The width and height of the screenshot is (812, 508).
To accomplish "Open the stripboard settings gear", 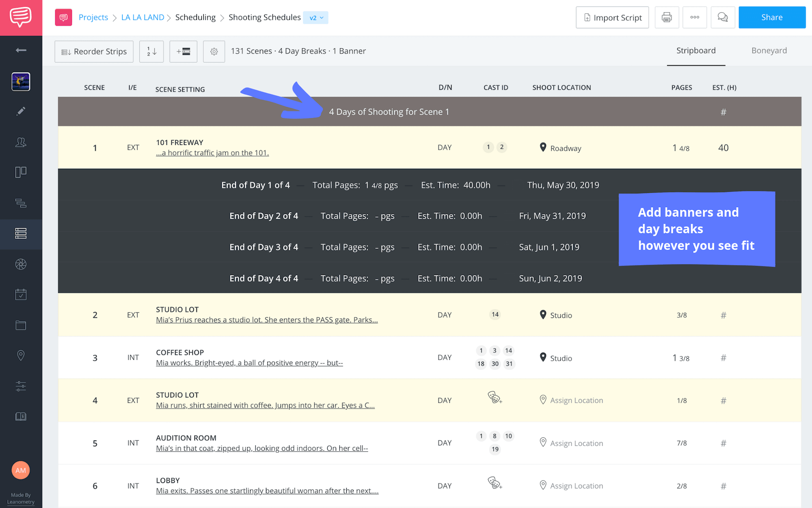I will (214, 52).
